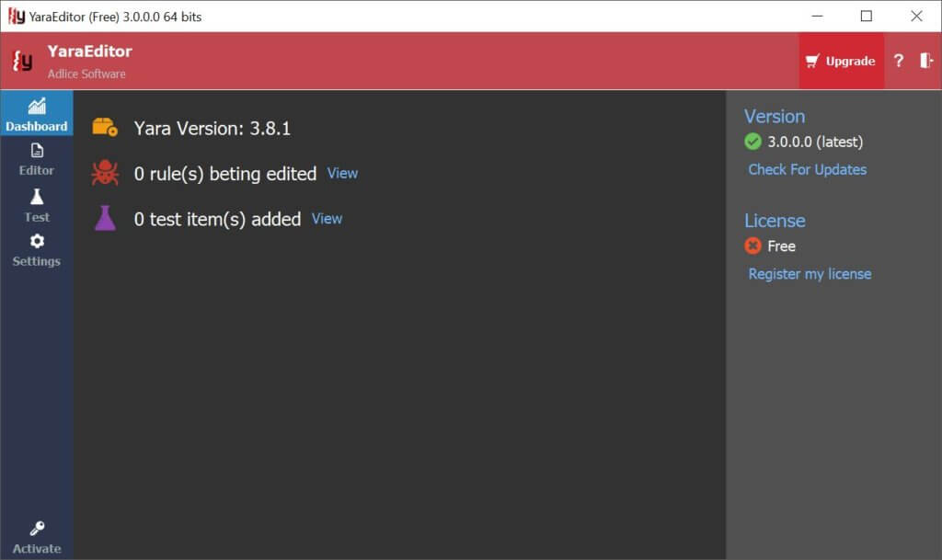Open the Editor section from navigation

tap(36, 160)
